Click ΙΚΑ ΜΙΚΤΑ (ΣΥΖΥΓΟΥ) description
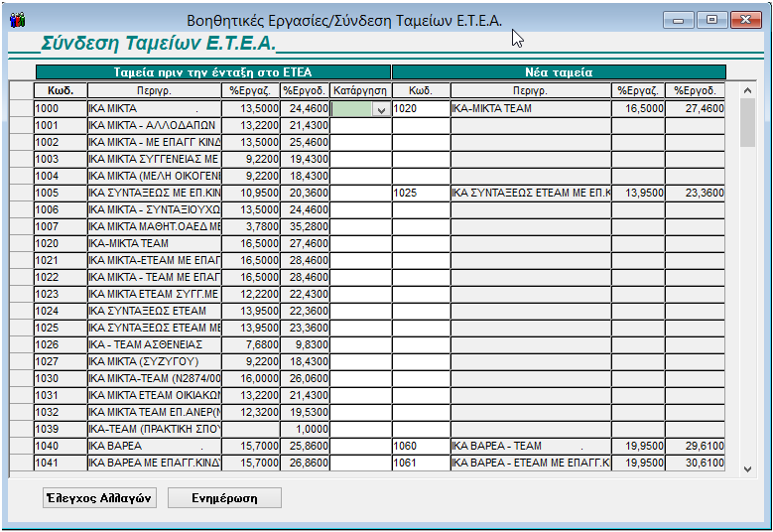The height and width of the screenshot is (532, 773). point(155,362)
